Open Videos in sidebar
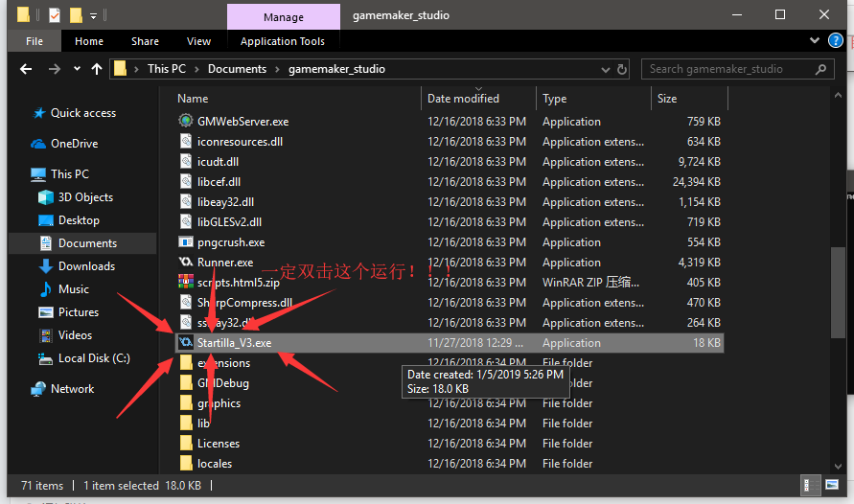854x504 pixels. (x=65, y=335)
